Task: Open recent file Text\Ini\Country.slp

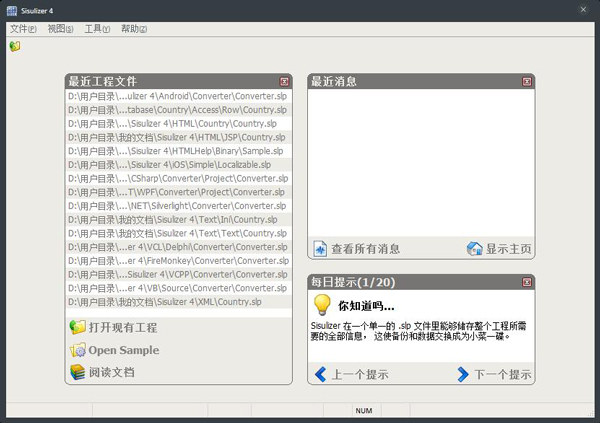Action: pos(179,220)
